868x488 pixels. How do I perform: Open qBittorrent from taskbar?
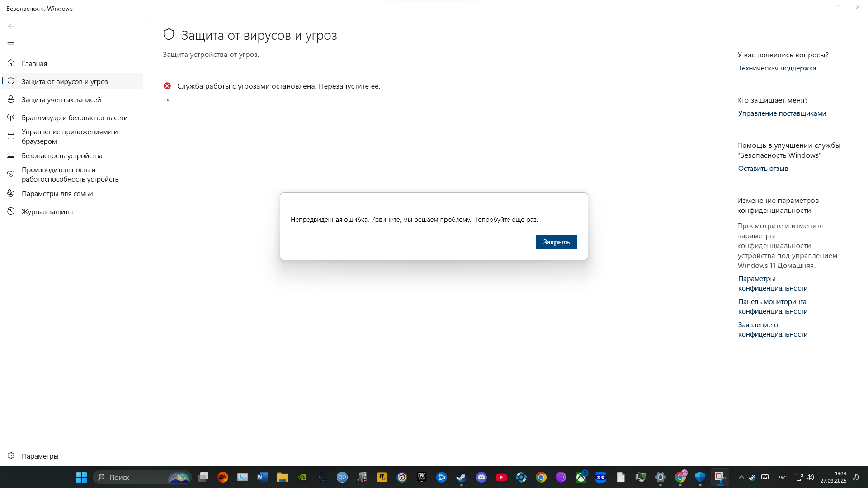tap(342, 477)
